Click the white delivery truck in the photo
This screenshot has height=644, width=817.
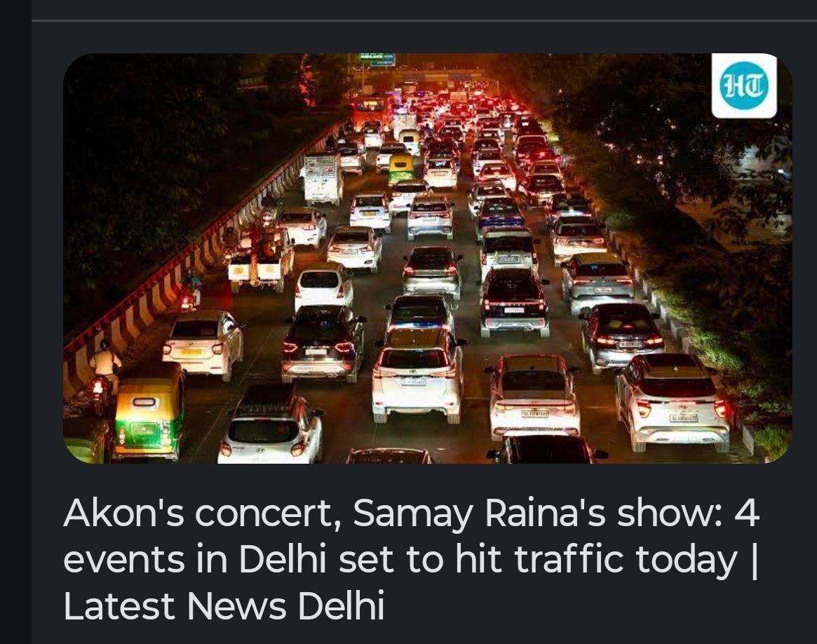323,179
